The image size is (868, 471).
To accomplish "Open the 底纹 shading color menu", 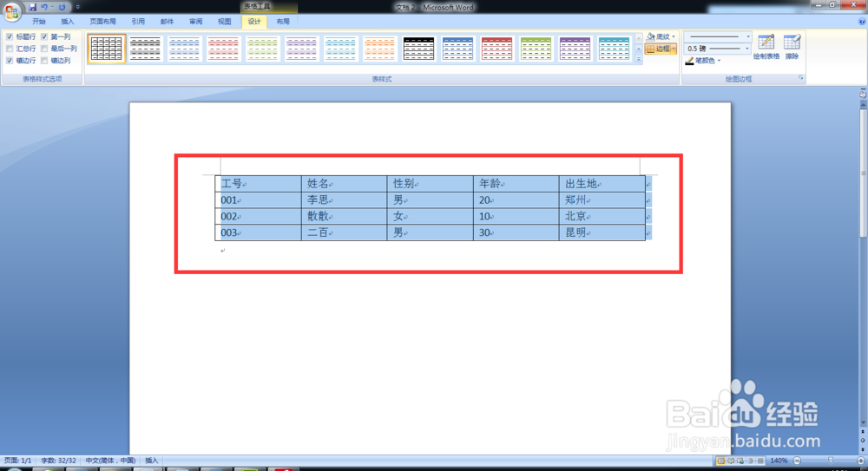I will pyautogui.click(x=661, y=36).
